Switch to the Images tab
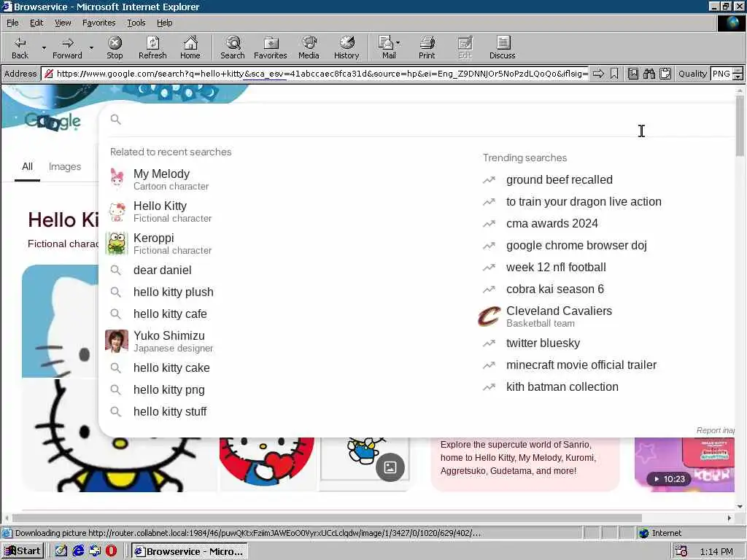This screenshot has height=560, width=747. pos(65,167)
